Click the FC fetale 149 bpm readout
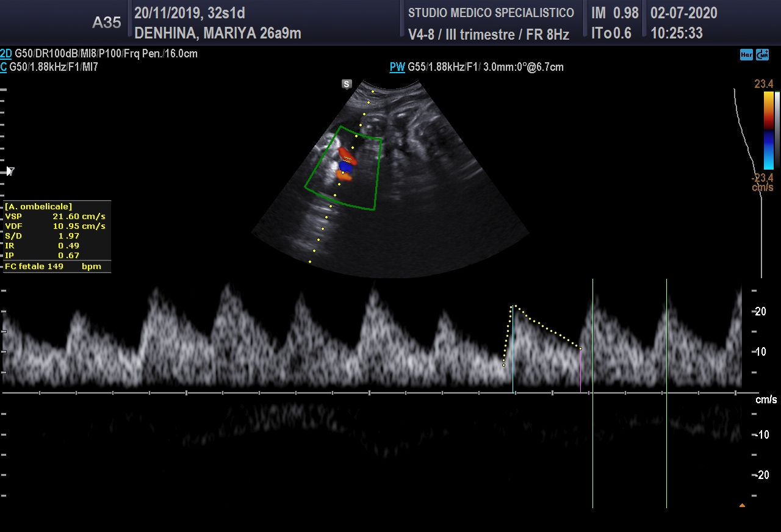Screen dimensions: 781x532 coord(53,267)
